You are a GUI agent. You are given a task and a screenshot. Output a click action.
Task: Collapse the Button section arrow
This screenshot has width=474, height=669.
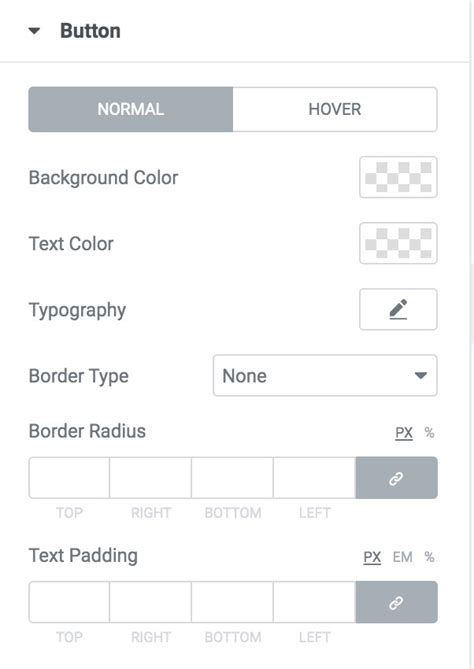34,31
